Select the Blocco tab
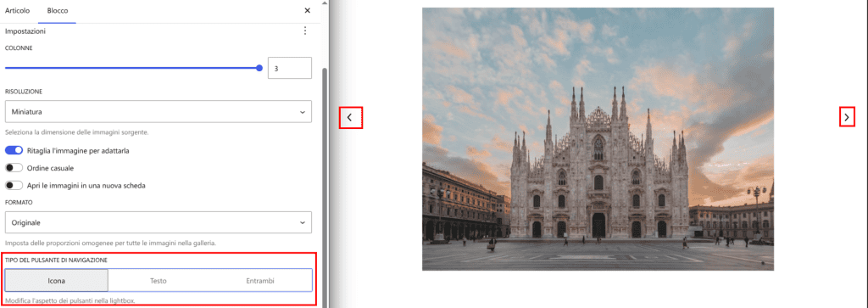The width and height of the screenshot is (868, 308). click(x=58, y=10)
